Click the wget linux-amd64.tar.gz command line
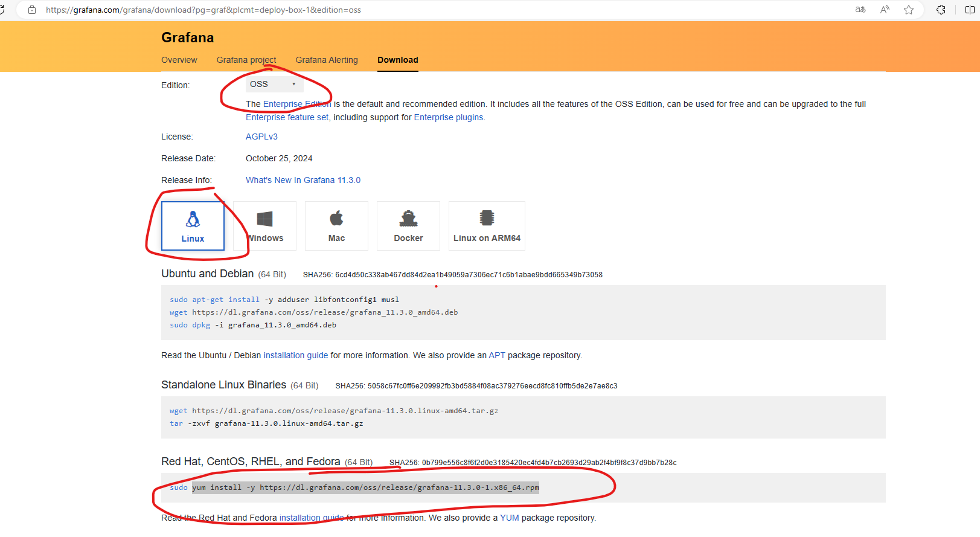This screenshot has height=537, width=980. coord(334,411)
